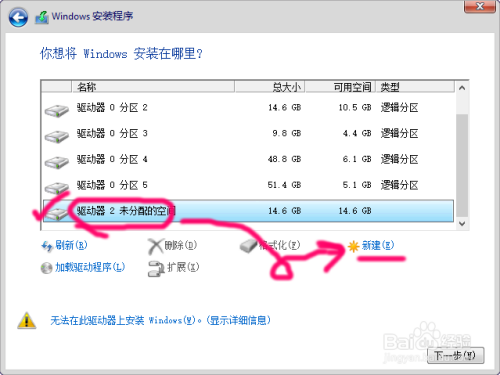Click the Windows Setup title icon
Image resolution: width=500 pixels, height=375 pixels.
(42, 17)
